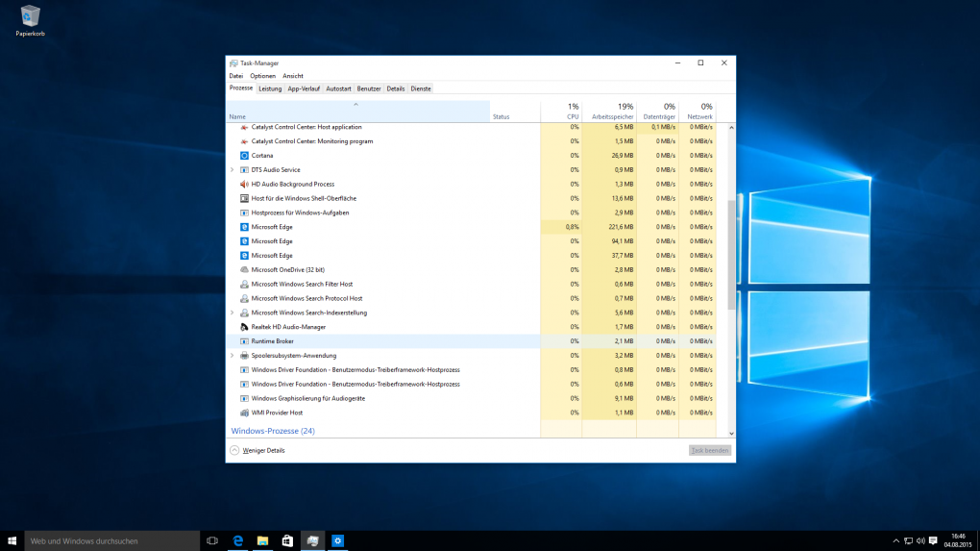Click the Task View taskbar icon
The width and height of the screenshot is (980, 551).
(x=212, y=541)
